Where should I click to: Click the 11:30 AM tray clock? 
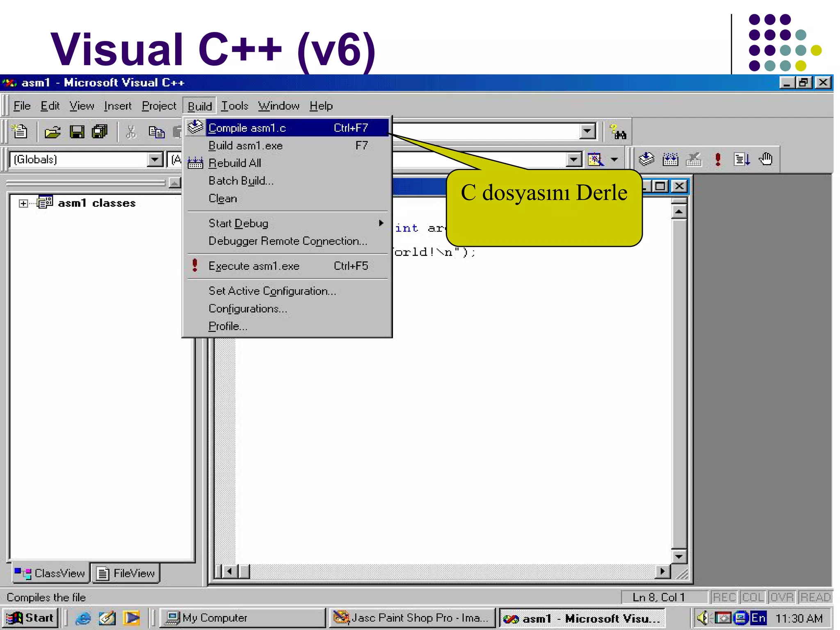tap(799, 618)
